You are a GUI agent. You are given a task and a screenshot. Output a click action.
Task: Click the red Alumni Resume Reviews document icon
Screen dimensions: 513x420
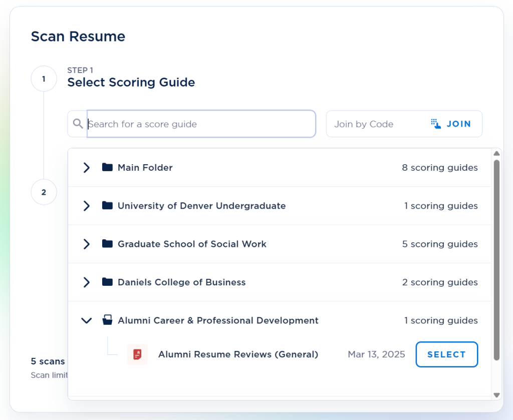coord(137,354)
